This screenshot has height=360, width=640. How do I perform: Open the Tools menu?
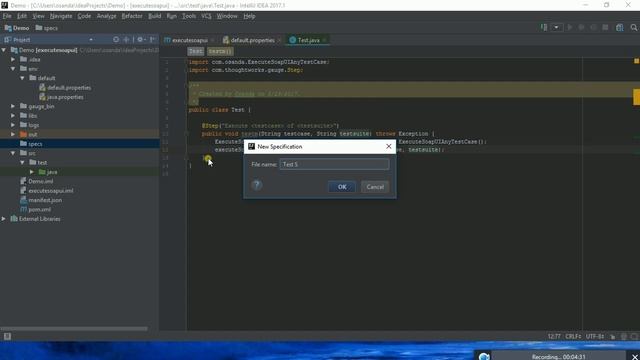(x=189, y=16)
